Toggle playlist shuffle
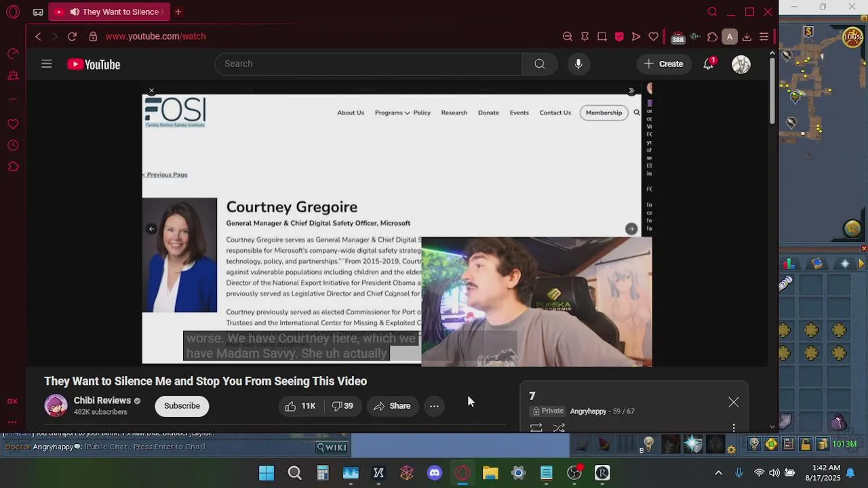 559,428
